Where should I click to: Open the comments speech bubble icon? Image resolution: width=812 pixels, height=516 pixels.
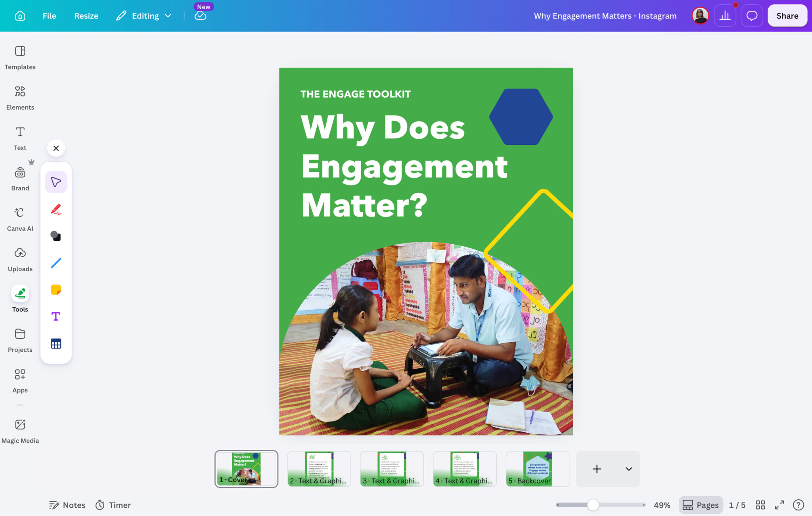coord(752,16)
